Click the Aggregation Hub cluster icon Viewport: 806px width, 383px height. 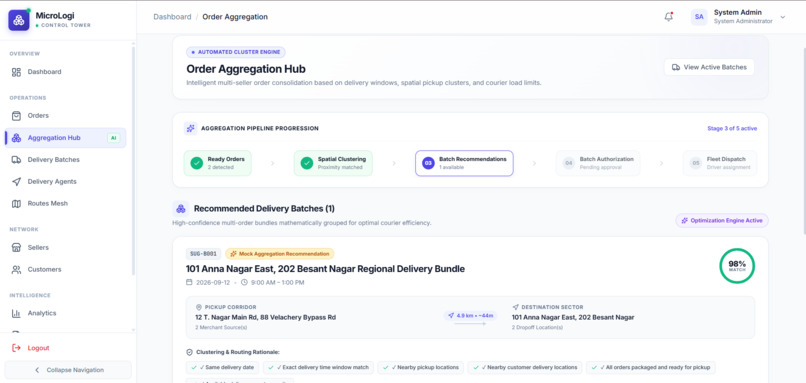tap(16, 138)
